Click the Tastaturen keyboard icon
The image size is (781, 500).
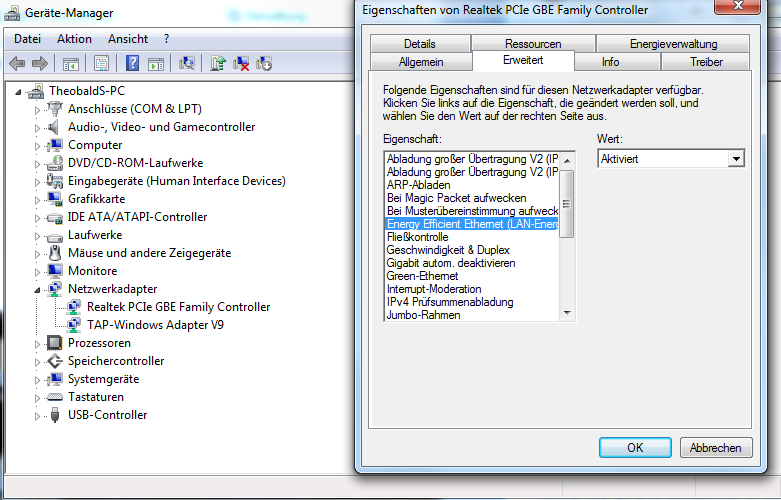point(54,397)
